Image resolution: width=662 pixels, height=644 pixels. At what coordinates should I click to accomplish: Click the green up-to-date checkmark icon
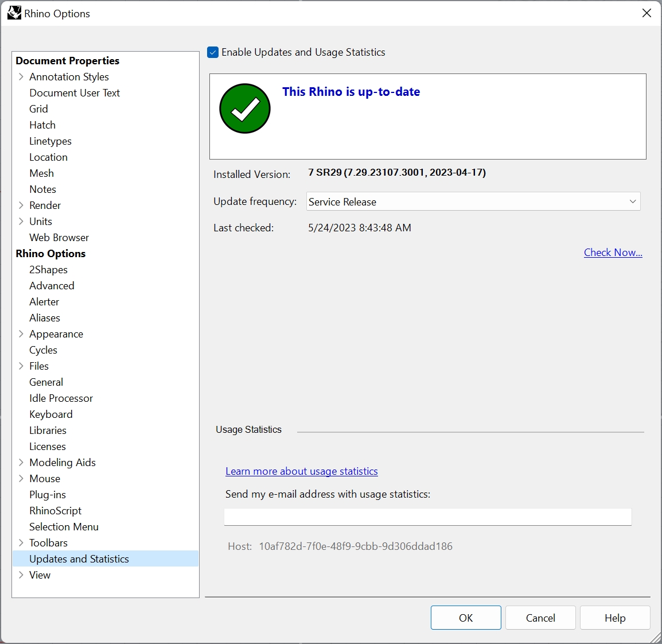pos(245,108)
